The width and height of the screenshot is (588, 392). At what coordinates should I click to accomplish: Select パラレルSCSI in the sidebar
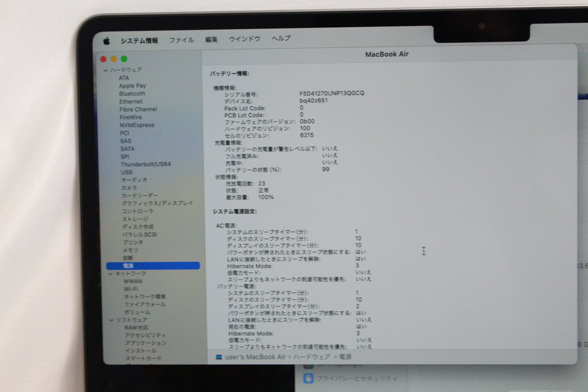[140, 234]
